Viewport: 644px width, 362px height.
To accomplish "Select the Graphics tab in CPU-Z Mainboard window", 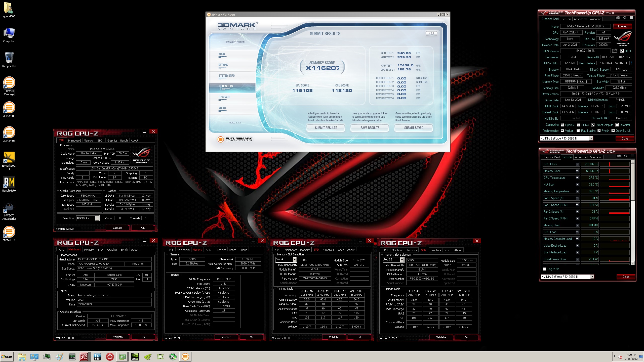I will pyautogui.click(x=112, y=250).
